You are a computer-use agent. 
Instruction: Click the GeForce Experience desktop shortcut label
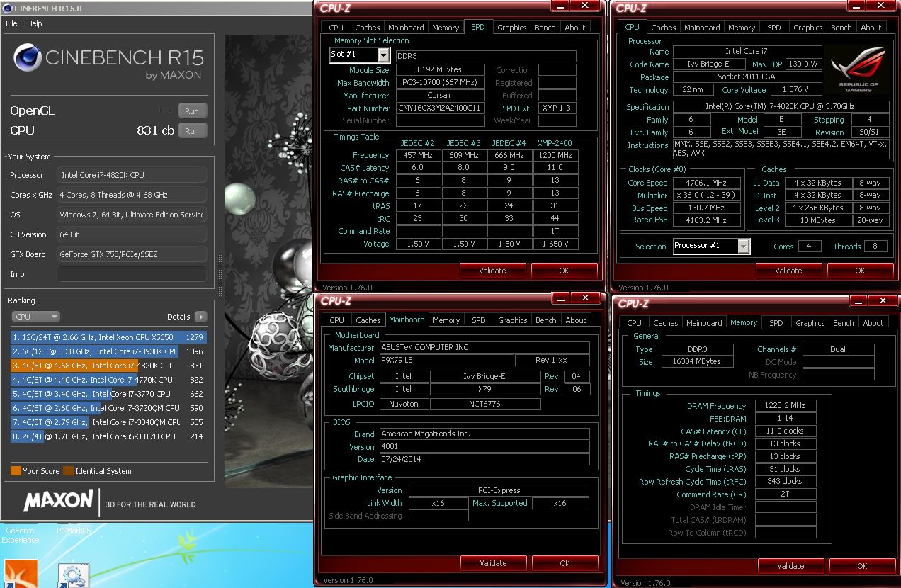tap(21, 535)
